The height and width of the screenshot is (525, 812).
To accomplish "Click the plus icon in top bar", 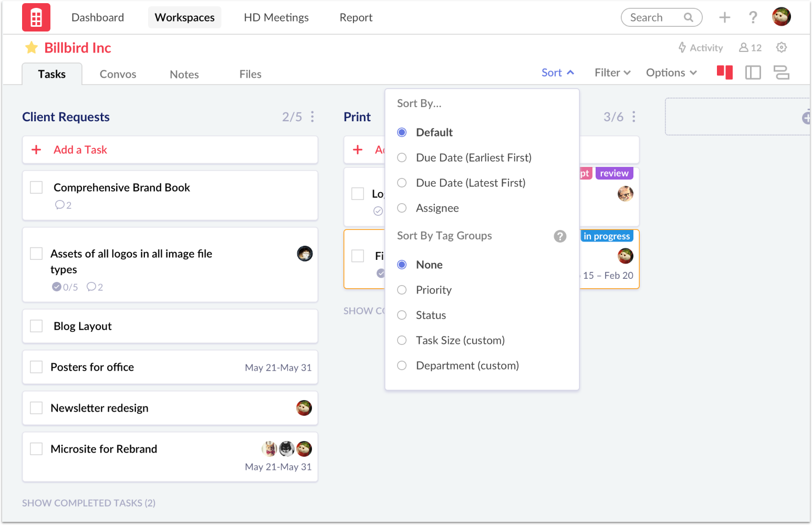I will point(724,17).
